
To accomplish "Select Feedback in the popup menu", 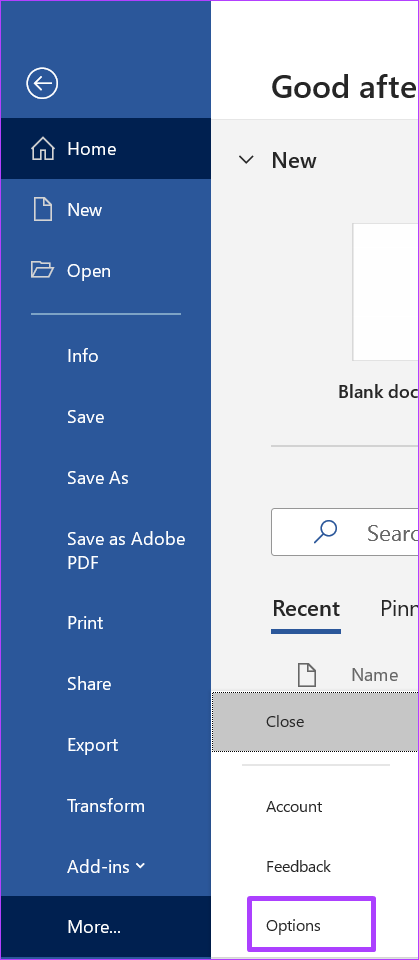I will (298, 866).
